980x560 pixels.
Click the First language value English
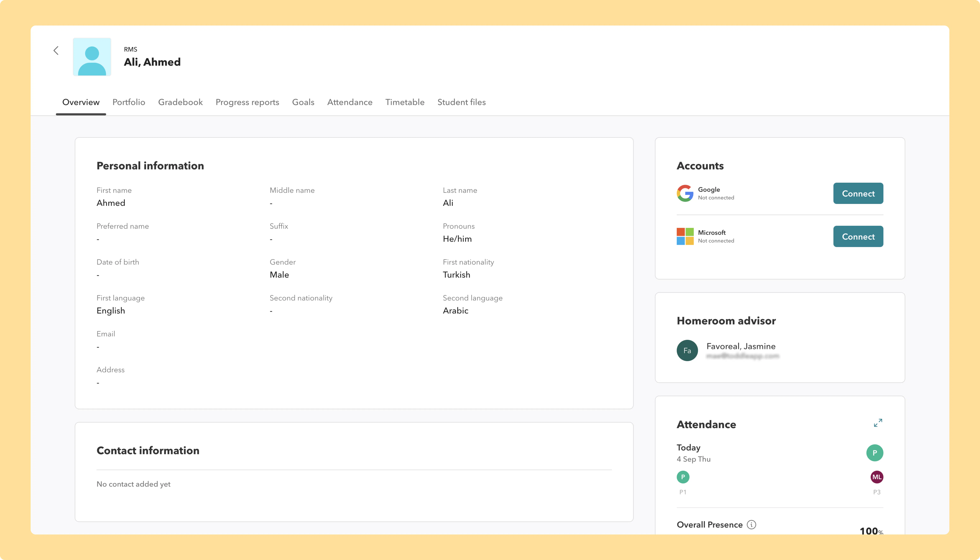111,310
